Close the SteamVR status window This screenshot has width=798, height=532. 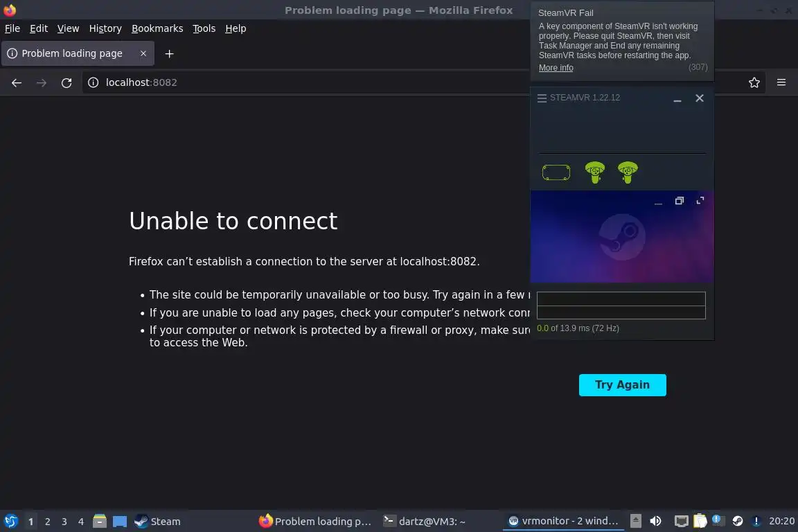700,98
